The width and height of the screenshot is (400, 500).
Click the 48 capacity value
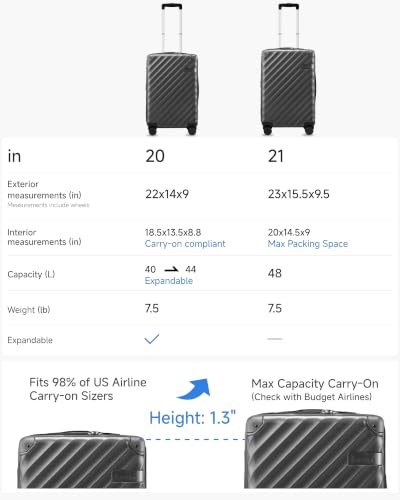coord(275,273)
